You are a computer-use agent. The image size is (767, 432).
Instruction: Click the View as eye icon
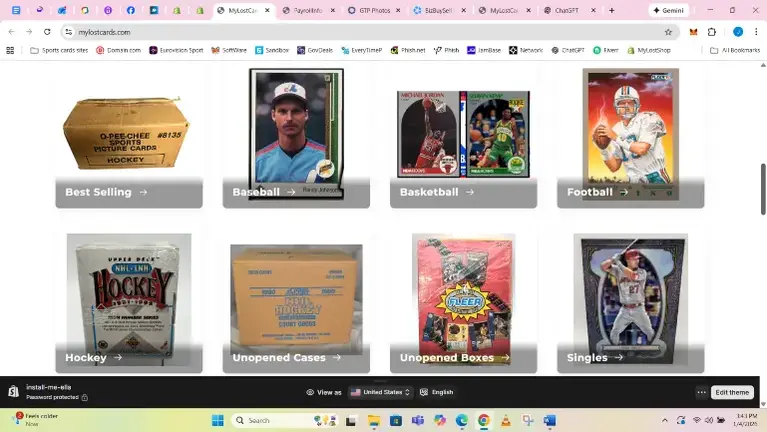310,392
